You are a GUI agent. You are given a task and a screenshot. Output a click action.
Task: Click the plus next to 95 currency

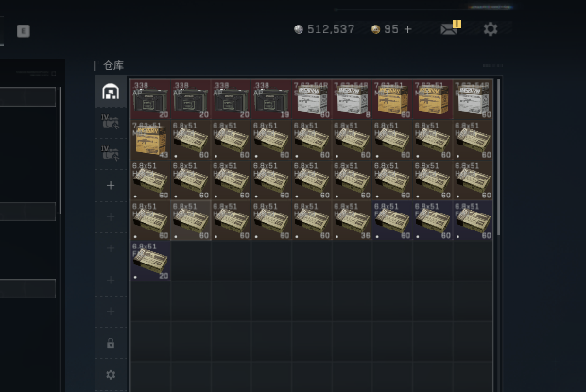click(x=407, y=29)
